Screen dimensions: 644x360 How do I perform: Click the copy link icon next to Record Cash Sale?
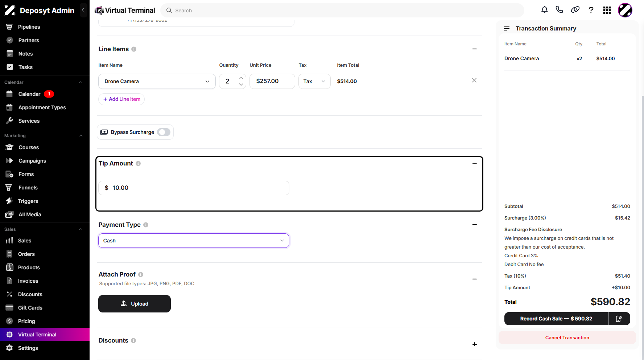click(x=619, y=319)
